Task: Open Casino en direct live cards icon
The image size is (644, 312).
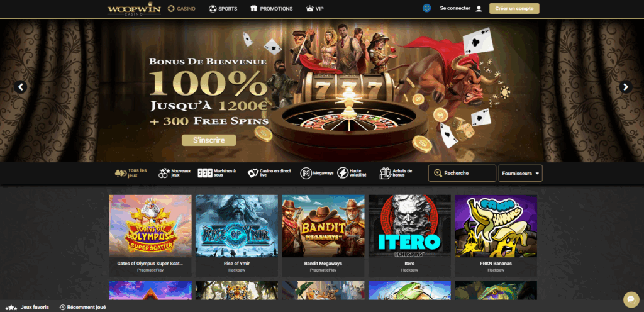Action: click(253, 173)
